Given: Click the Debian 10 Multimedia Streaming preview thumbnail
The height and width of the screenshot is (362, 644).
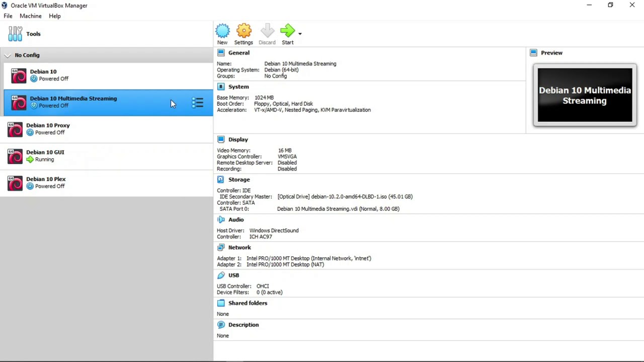Looking at the screenshot, I should (585, 96).
